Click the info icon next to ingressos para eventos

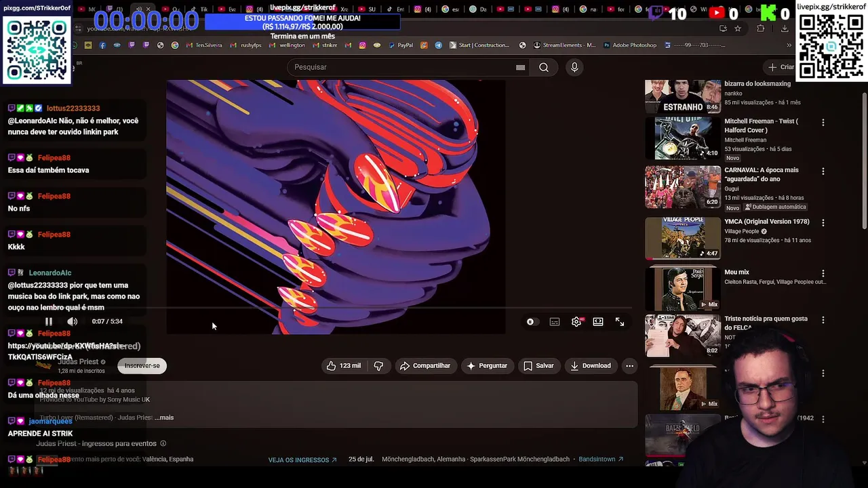click(x=163, y=444)
